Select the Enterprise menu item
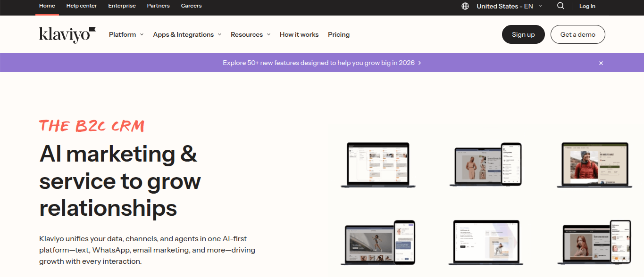Viewport: 644px width, 277px height. (x=122, y=6)
